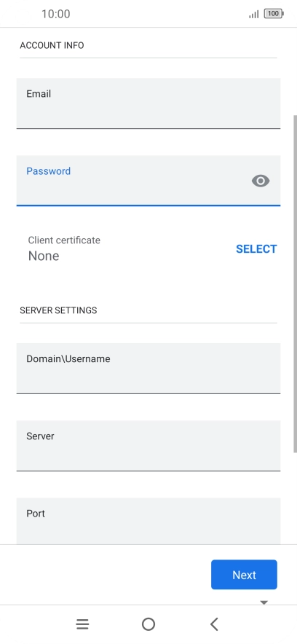297x644 pixels.
Task: Tap the Android back arrow
Action: click(x=214, y=624)
